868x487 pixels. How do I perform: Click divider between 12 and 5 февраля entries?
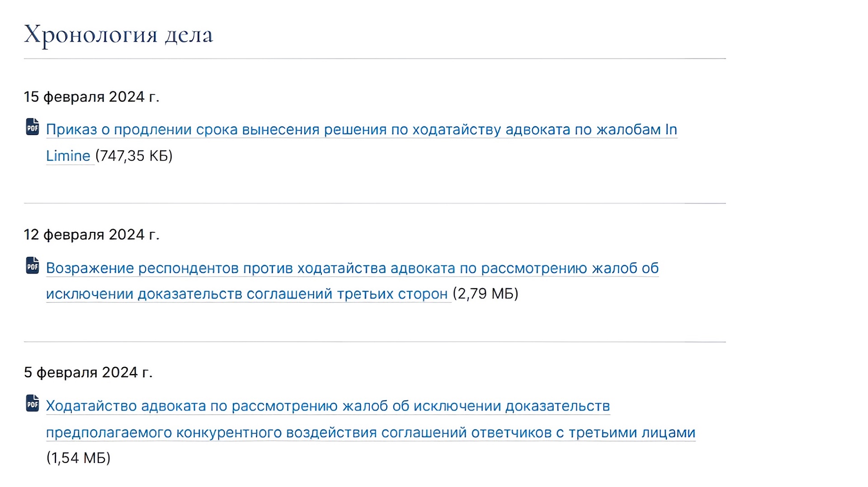coord(374,342)
